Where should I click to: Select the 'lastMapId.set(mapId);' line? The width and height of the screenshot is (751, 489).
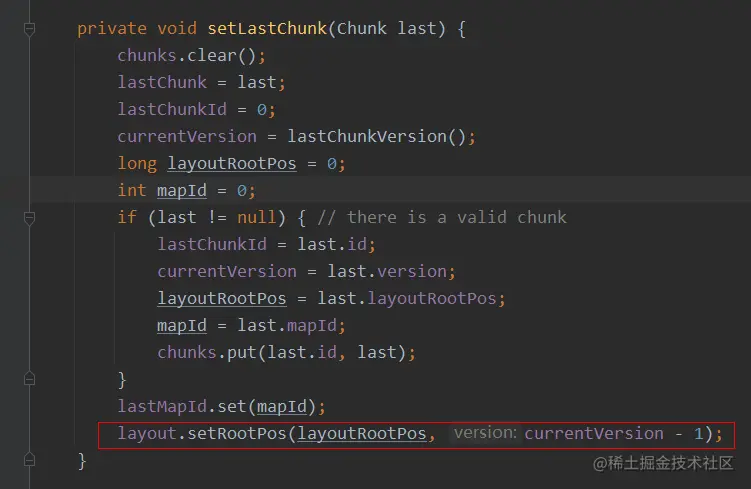(x=221, y=407)
